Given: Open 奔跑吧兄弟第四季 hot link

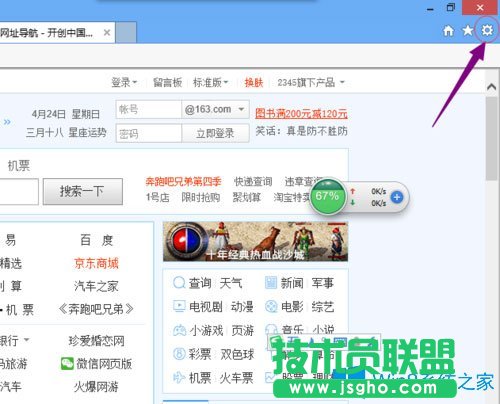Looking at the screenshot, I should [x=183, y=181].
